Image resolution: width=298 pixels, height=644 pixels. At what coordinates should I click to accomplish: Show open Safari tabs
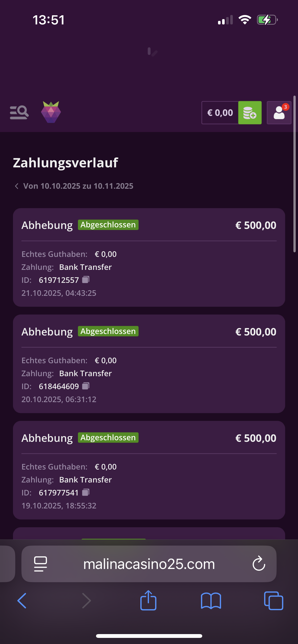274,601
